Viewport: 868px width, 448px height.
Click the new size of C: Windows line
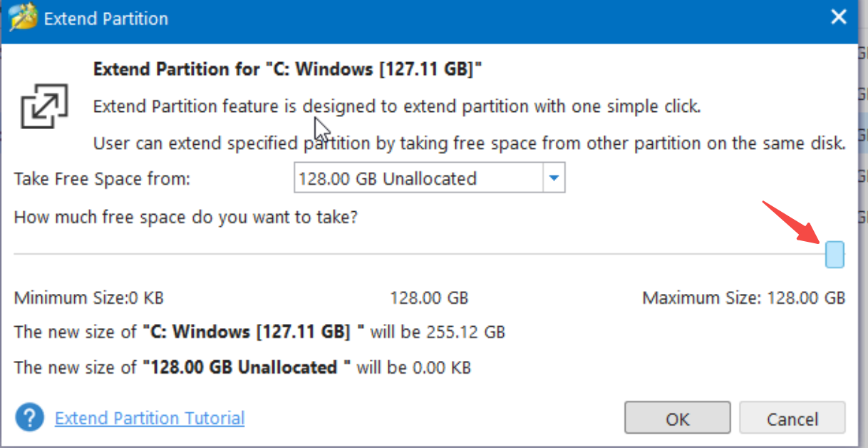259,332
